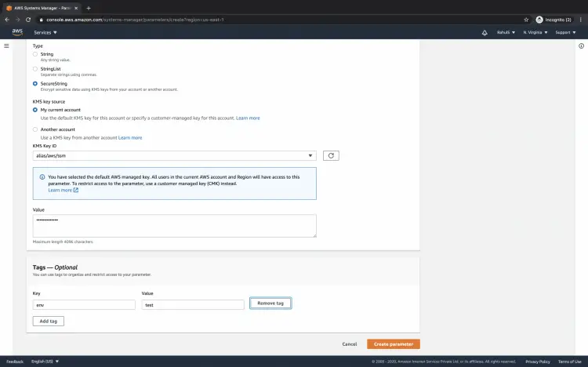Click the browser back arrow
This screenshot has height=367, width=588.
7,20
